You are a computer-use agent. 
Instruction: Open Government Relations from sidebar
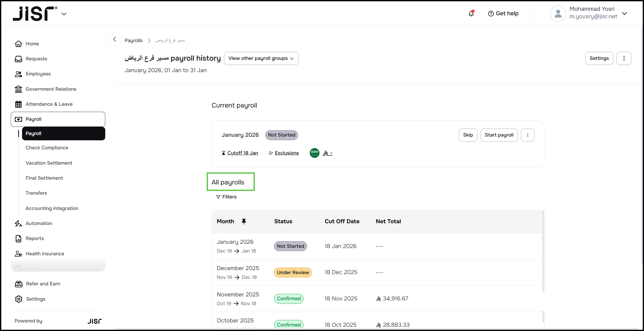click(x=51, y=89)
